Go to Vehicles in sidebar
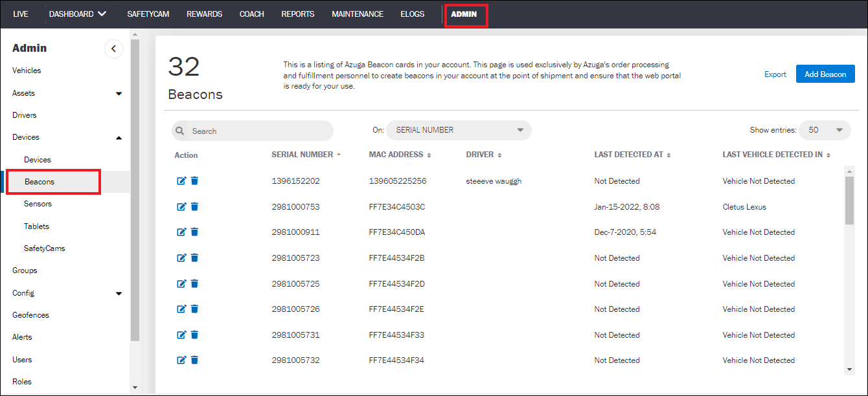The width and height of the screenshot is (868, 396). click(27, 71)
